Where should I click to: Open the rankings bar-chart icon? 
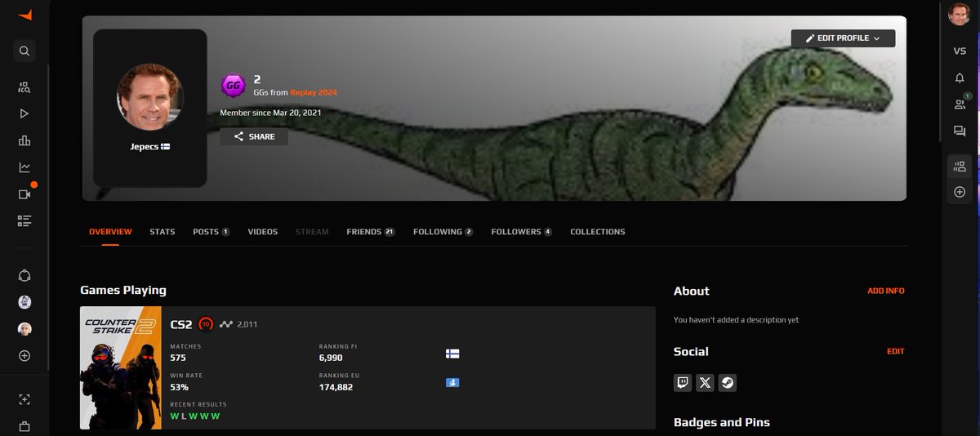click(24, 140)
